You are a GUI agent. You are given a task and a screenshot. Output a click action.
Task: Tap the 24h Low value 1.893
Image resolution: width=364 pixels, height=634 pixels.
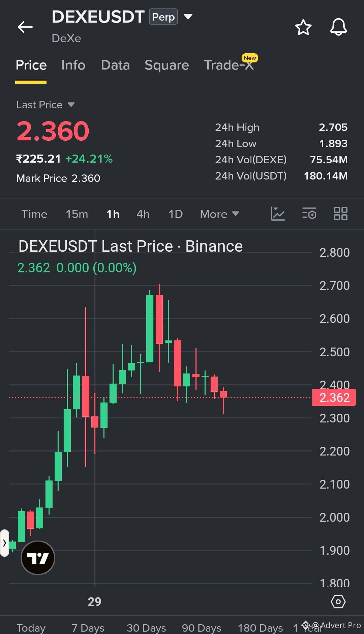pos(333,143)
